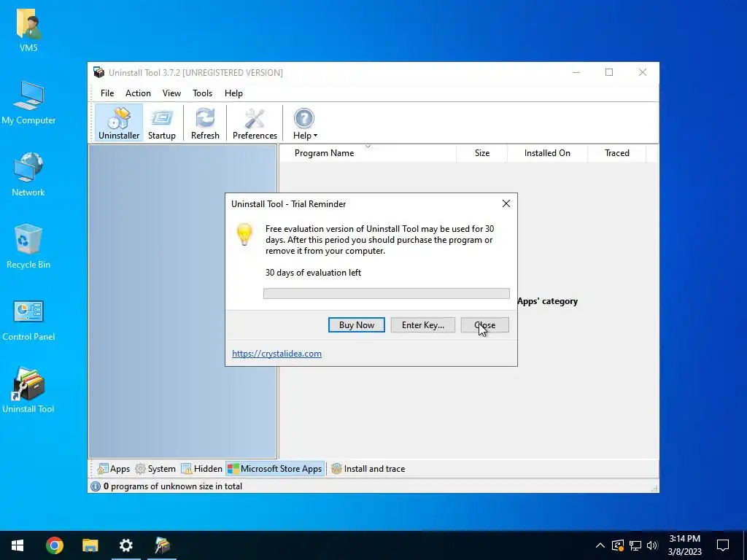747x560 pixels.
Task: Click the network tray icon
Action: (x=635, y=545)
